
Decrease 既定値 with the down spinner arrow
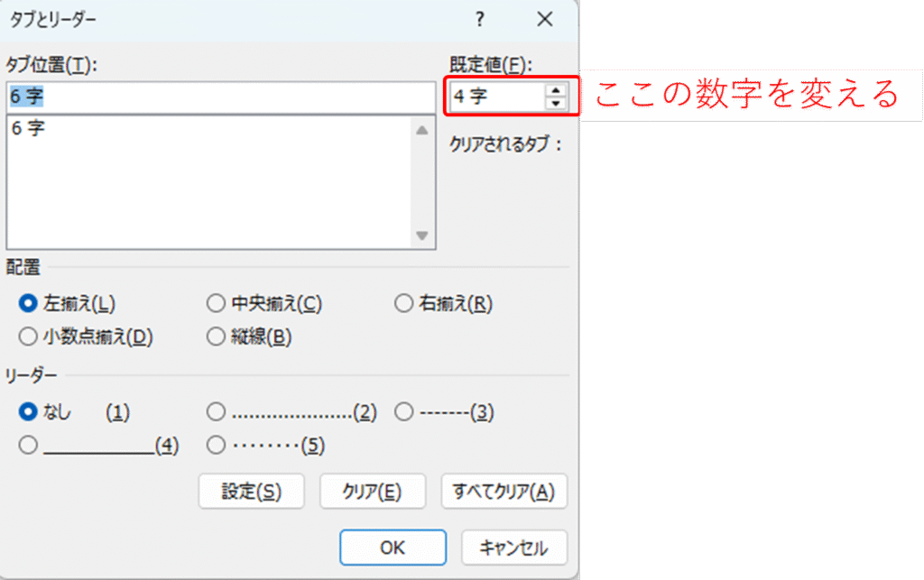pyautogui.click(x=556, y=103)
